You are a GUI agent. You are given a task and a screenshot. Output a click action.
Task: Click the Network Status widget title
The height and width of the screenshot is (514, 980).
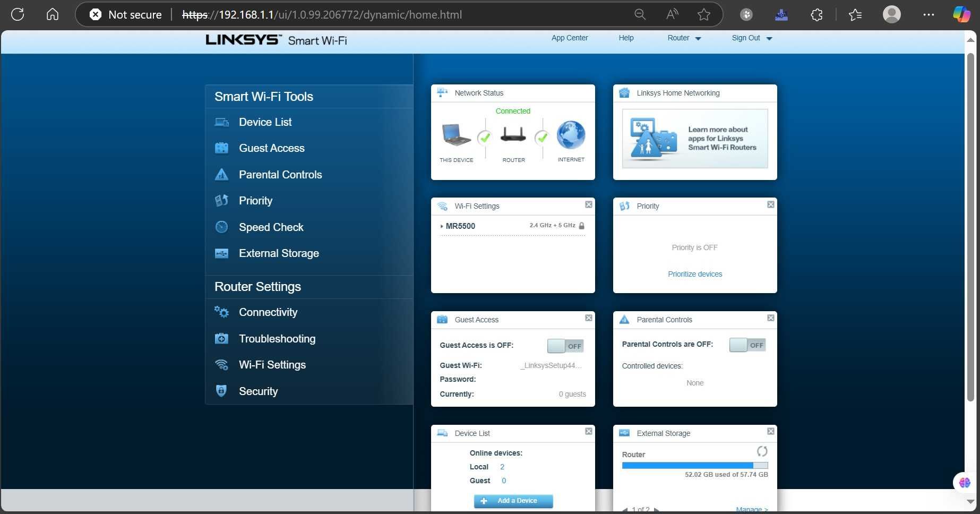[x=479, y=93]
